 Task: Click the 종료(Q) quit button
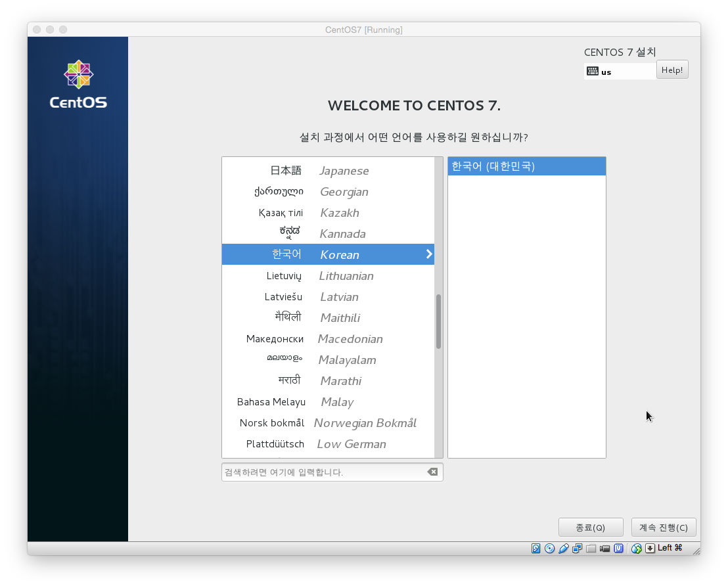click(591, 527)
